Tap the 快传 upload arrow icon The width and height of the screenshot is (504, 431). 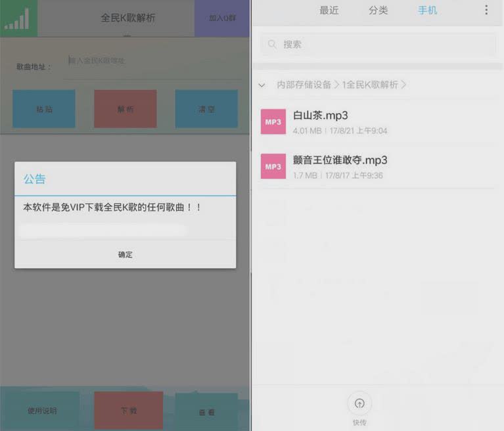tap(359, 403)
